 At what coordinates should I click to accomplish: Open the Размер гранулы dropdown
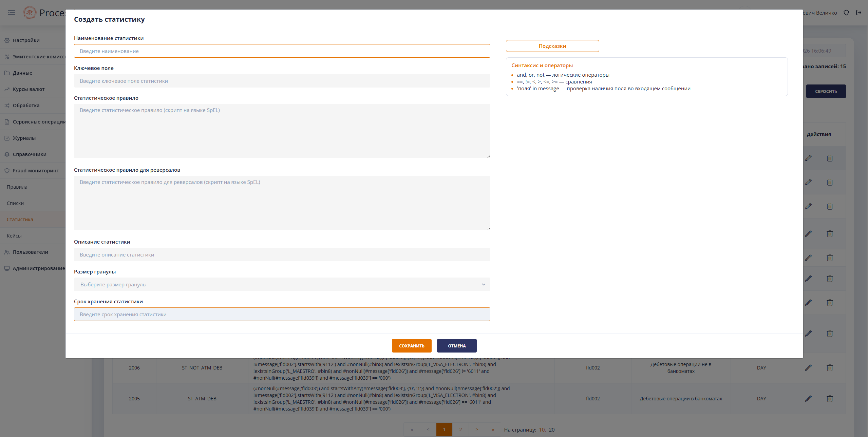[x=282, y=284]
